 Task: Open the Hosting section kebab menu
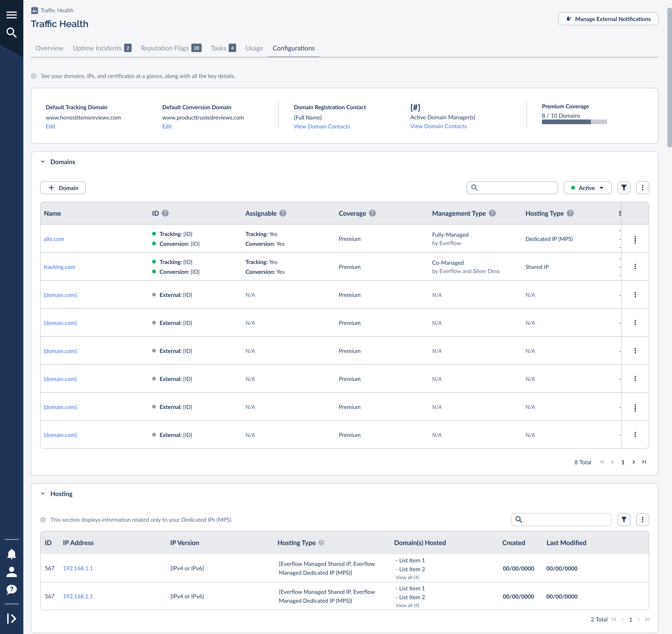coord(642,519)
